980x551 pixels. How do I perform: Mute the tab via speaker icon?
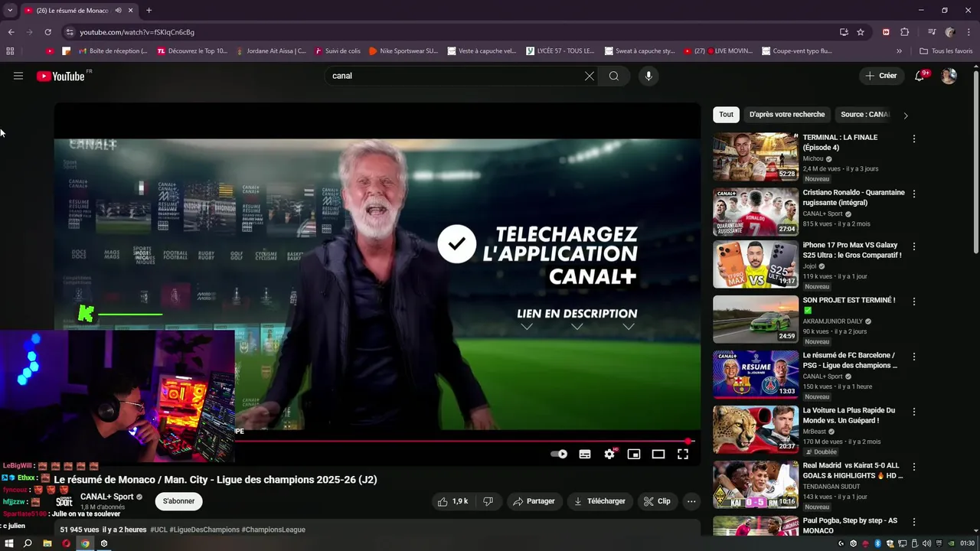119,10
